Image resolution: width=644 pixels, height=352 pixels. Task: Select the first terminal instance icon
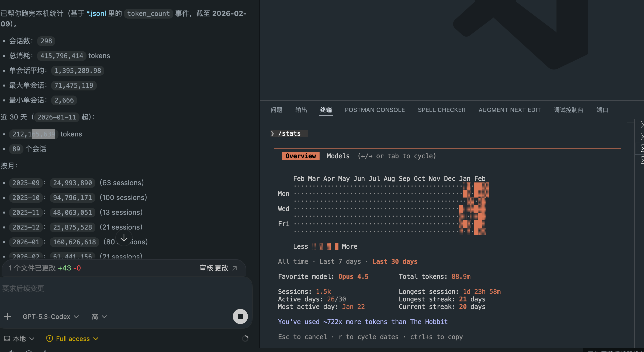(x=642, y=125)
